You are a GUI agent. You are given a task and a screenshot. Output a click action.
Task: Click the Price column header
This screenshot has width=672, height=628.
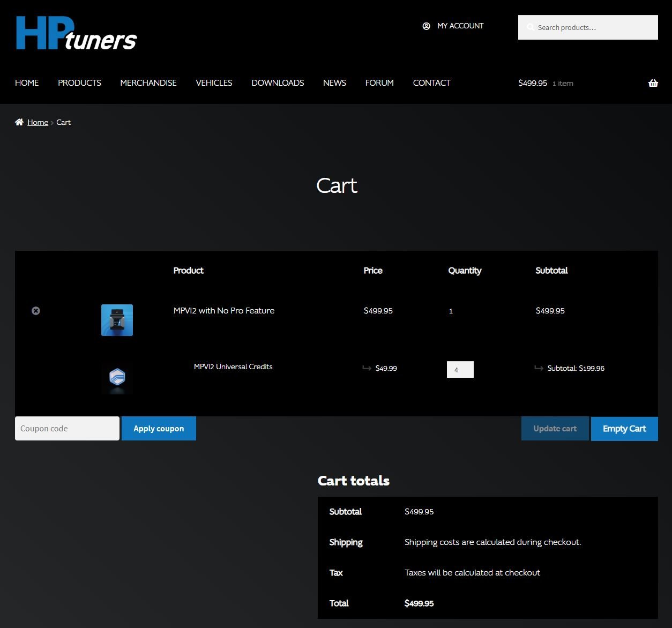373,271
